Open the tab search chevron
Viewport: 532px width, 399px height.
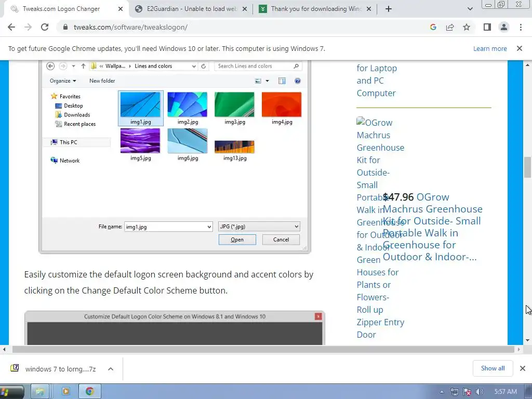click(x=470, y=9)
